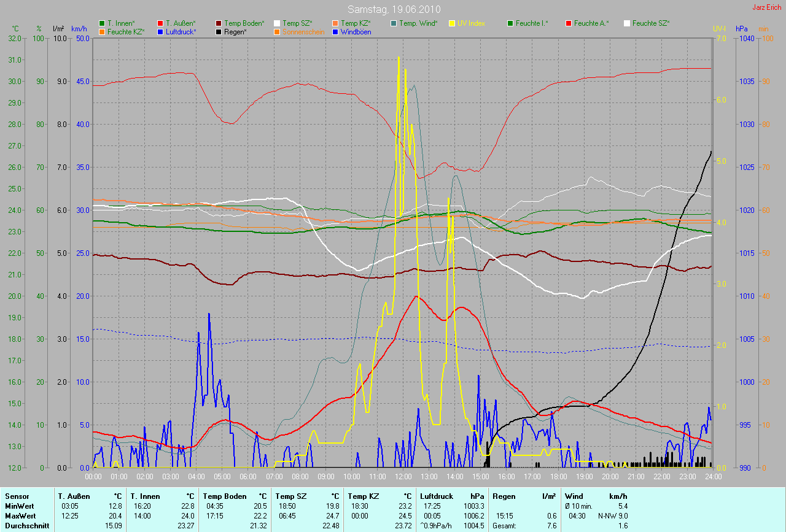786x532 pixels.
Task: Click the pressure trend '^0.9hPa/h'
Action: pyautogui.click(x=436, y=526)
